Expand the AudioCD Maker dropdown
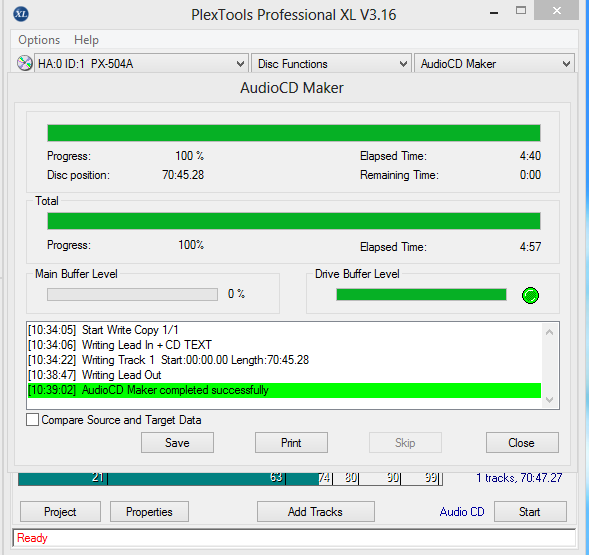 point(494,64)
